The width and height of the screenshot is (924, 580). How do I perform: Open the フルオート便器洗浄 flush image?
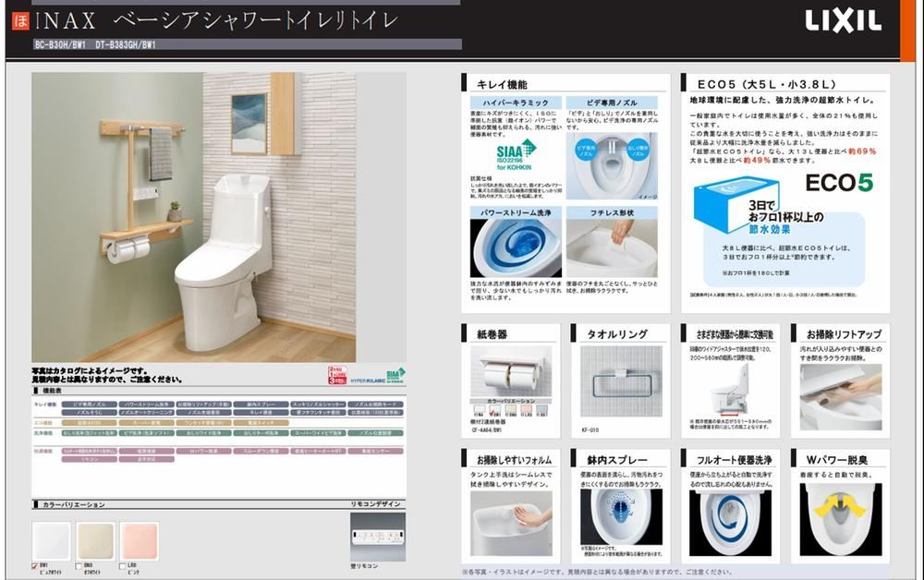tap(731, 523)
